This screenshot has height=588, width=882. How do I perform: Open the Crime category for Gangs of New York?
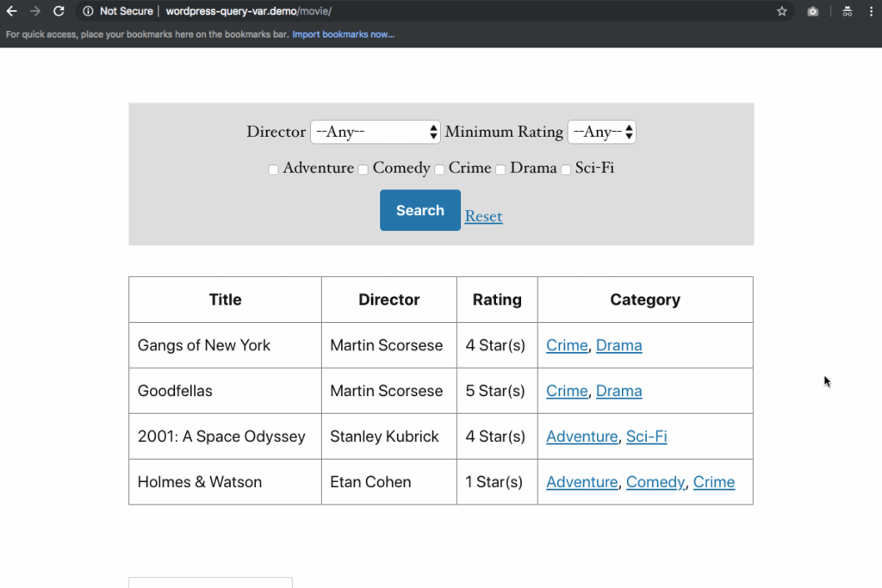coord(567,344)
